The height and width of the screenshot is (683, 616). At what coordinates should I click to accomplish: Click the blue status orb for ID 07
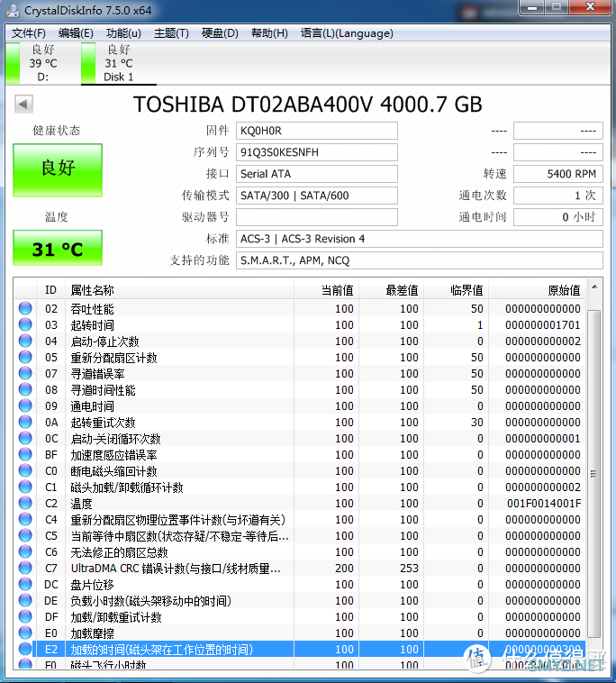click(25, 373)
